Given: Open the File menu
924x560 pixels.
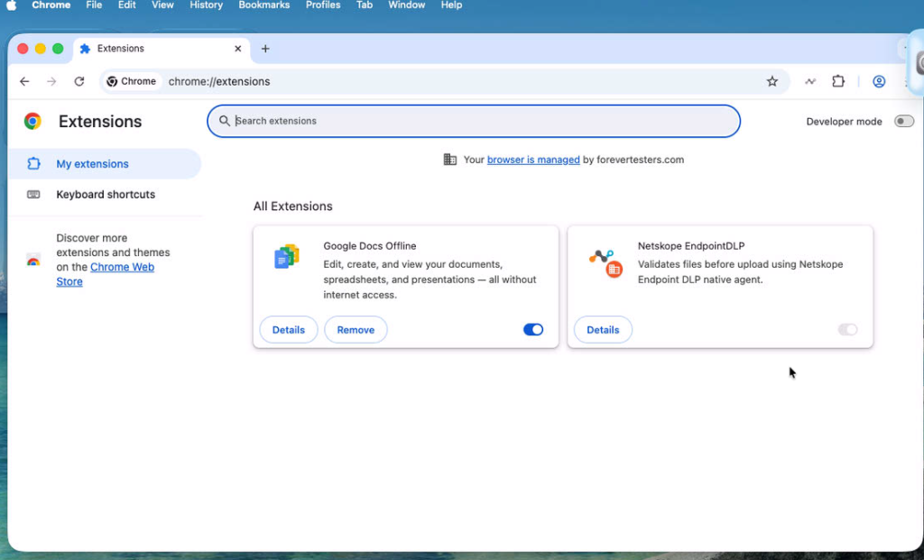Looking at the screenshot, I should pos(94,5).
